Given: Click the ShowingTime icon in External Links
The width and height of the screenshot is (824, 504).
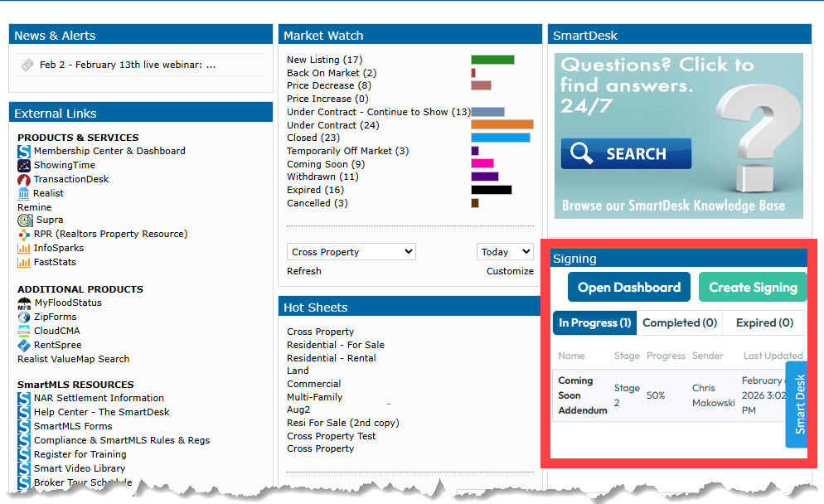Looking at the screenshot, I should click(x=24, y=165).
